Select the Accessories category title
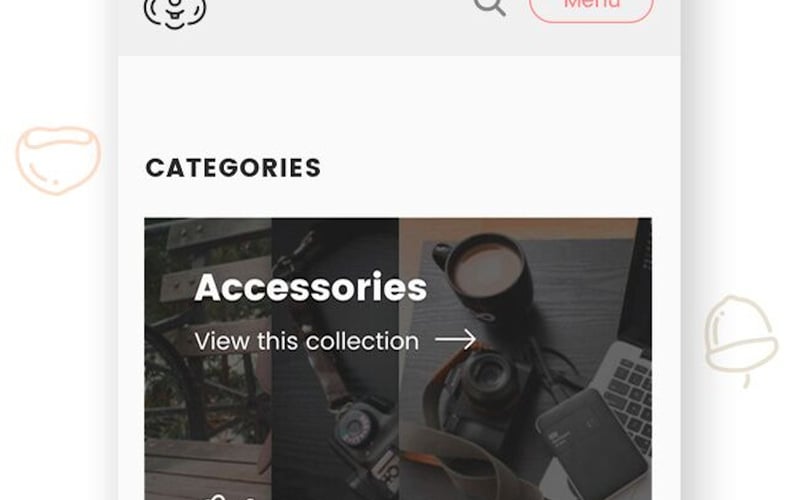 (x=311, y=287)
